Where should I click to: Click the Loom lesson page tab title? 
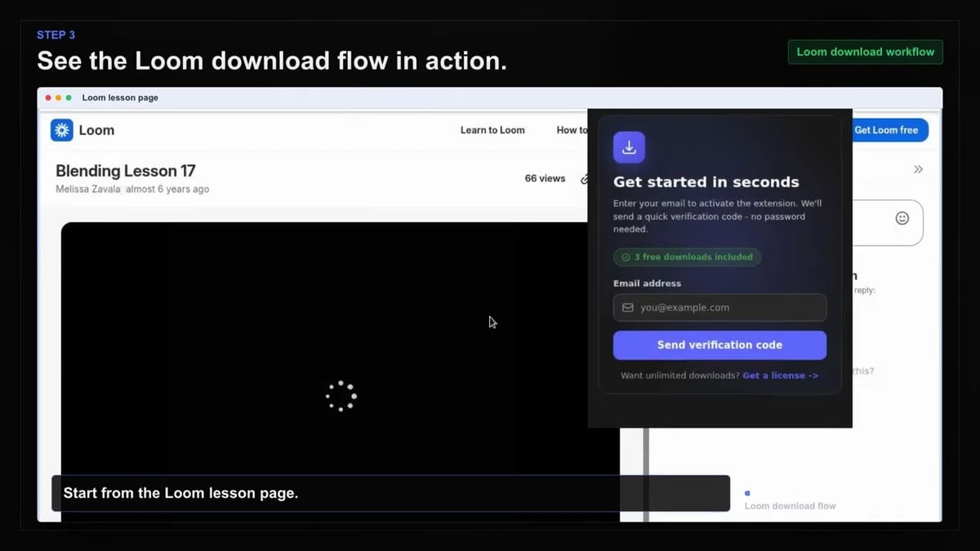tap(120, 98)
